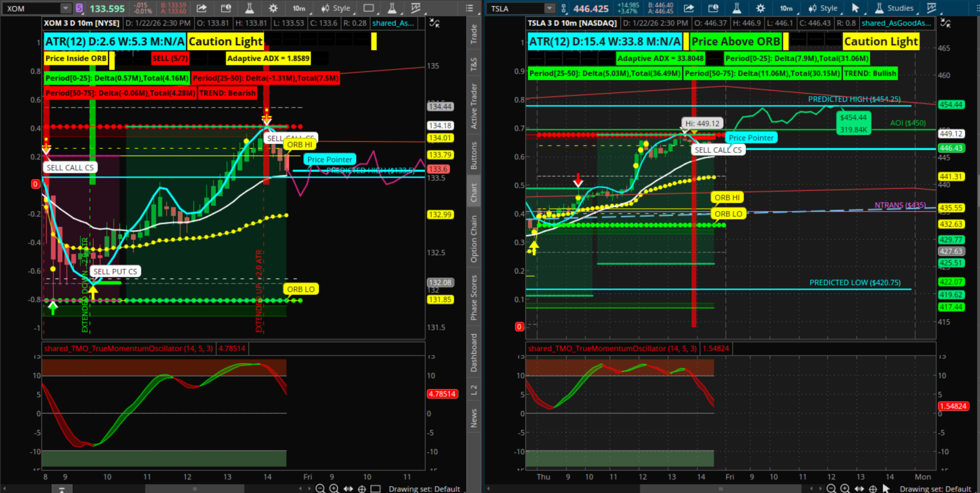Viewport: 980px width, 493px height.
Task: Click the flask icon on XOM toolbar
Action: pyautogui.click(x=249, y=8)
